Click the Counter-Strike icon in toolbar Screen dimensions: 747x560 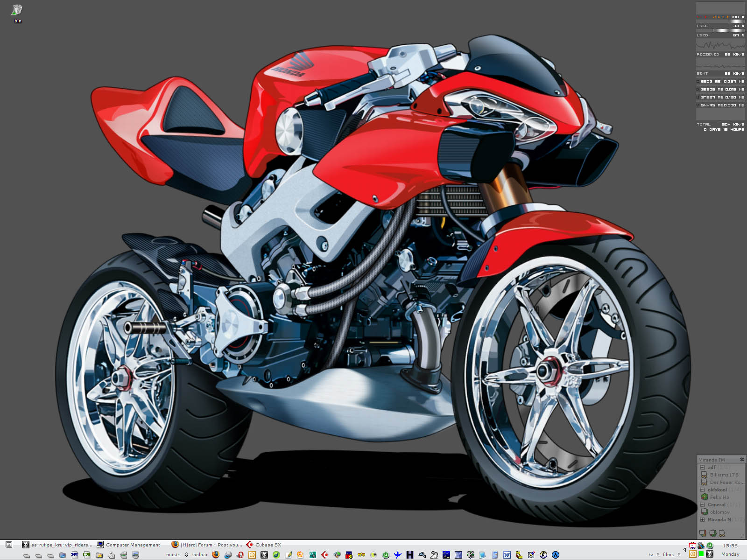(543, 555)
